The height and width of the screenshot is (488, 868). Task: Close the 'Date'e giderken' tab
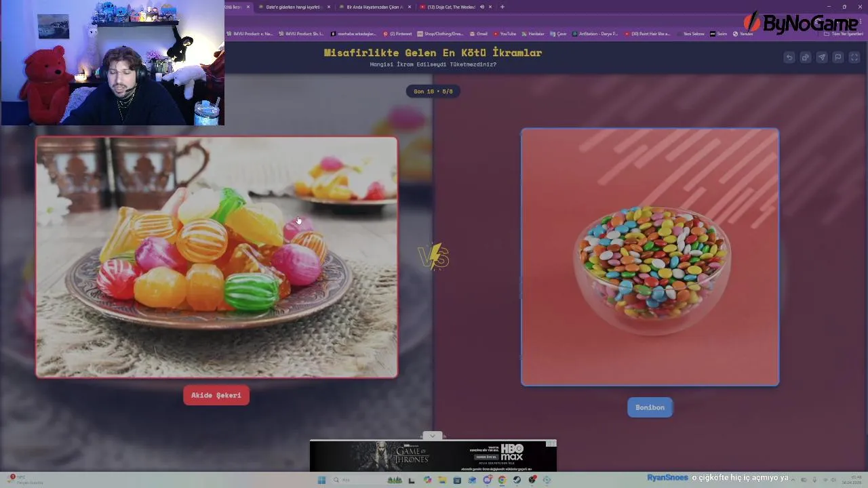pyautogui.click(x=329, y=7)
